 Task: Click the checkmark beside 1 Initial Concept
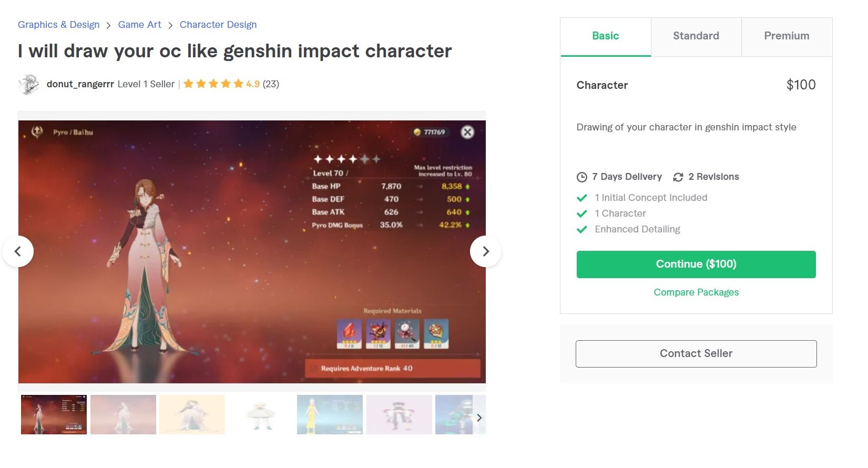point(582,198)
